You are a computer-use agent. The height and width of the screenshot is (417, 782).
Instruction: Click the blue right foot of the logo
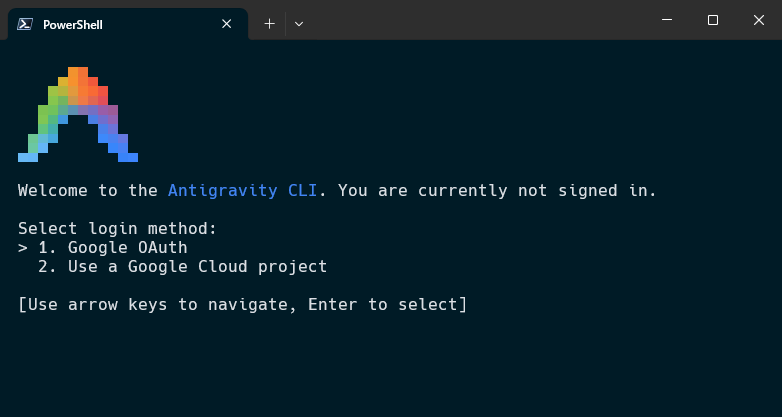pos(128,157)
